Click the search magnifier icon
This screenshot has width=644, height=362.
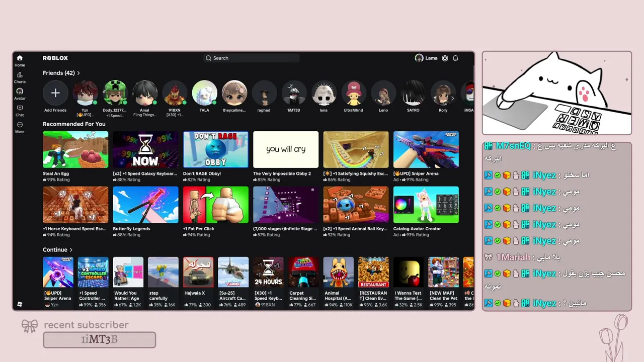click(x=208, y=58)
